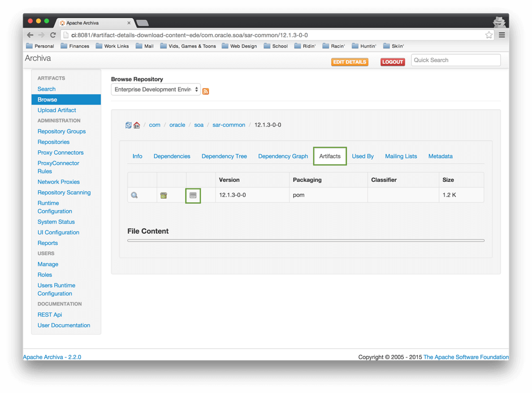532x393 pixels.
Task: Open Racin' bookmarks folder
Action: click(x=334, y=46)
